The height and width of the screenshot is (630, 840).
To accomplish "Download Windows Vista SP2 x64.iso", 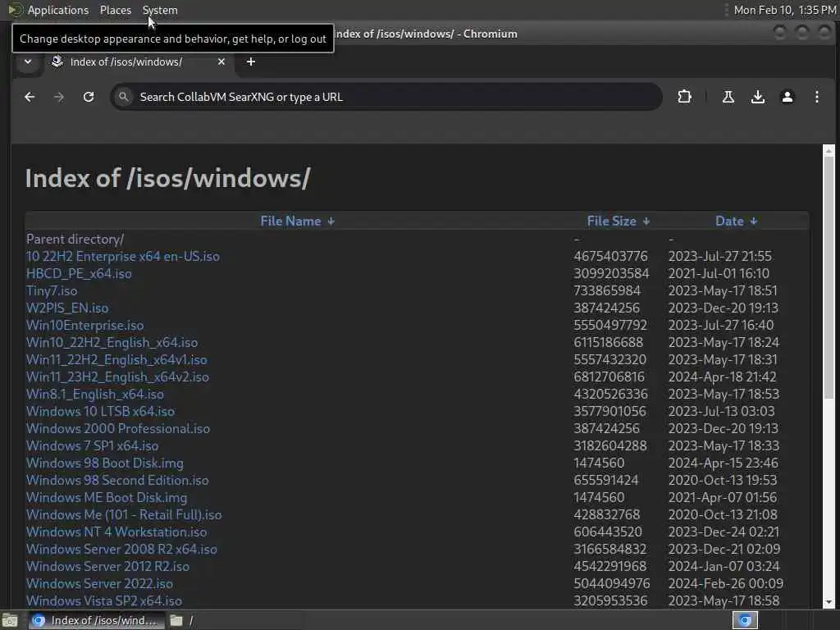I will [x=104, y=600].
